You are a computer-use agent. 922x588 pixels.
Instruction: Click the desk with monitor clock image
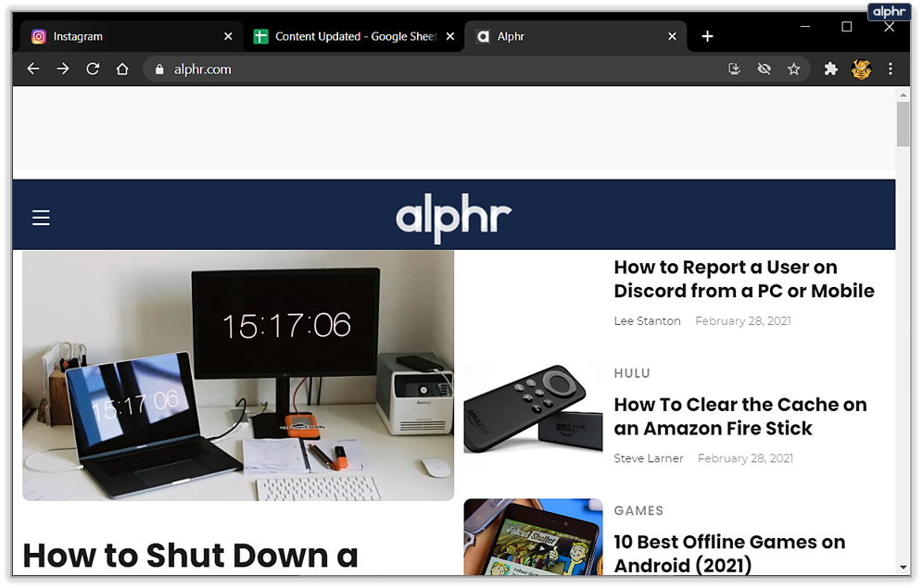(238, 376)
